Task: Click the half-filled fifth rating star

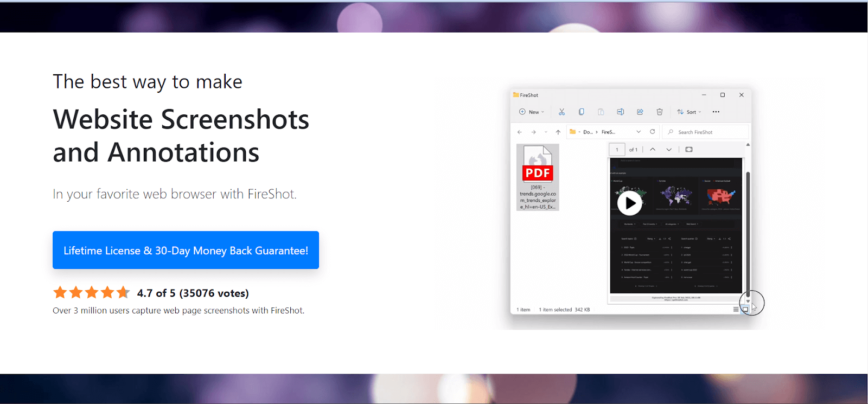Action: point(123,293)
